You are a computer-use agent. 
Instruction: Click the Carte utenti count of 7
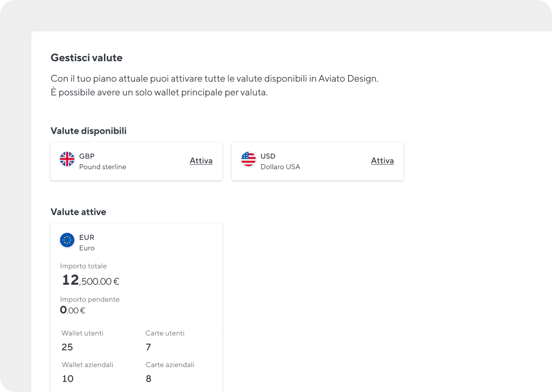[x=148, y=347]
